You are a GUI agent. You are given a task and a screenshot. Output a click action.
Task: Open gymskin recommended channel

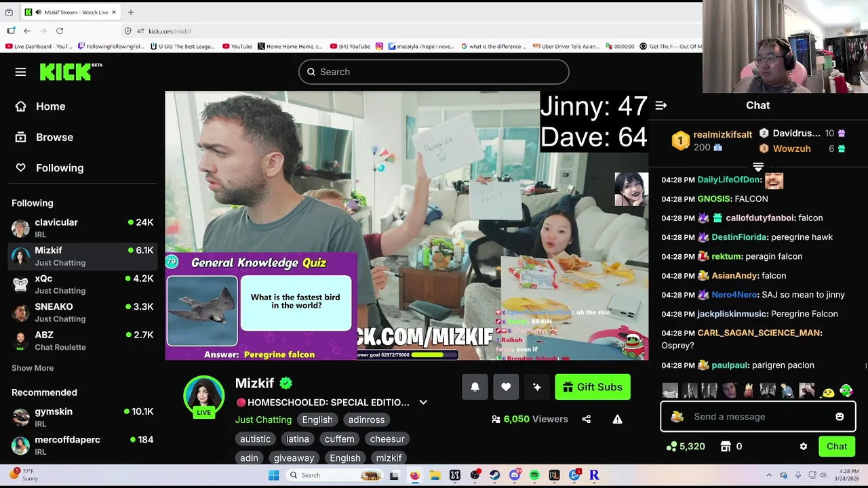pyautogui.click(x=83, y=418)
